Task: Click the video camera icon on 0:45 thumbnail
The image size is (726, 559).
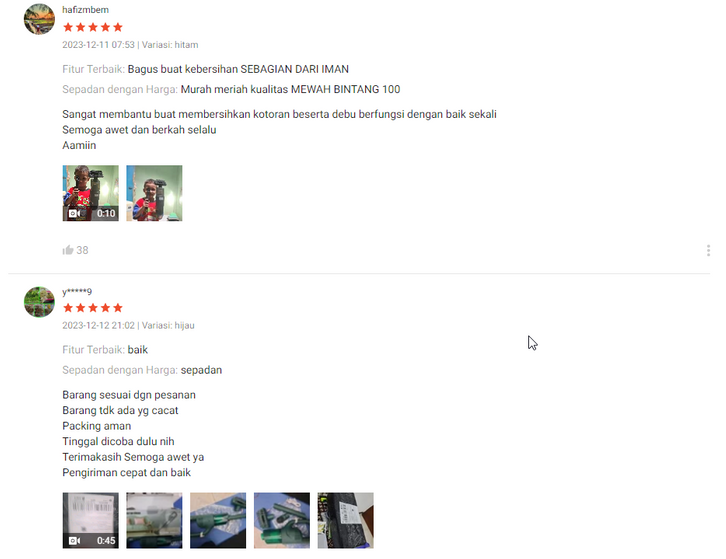Action: 75,540
